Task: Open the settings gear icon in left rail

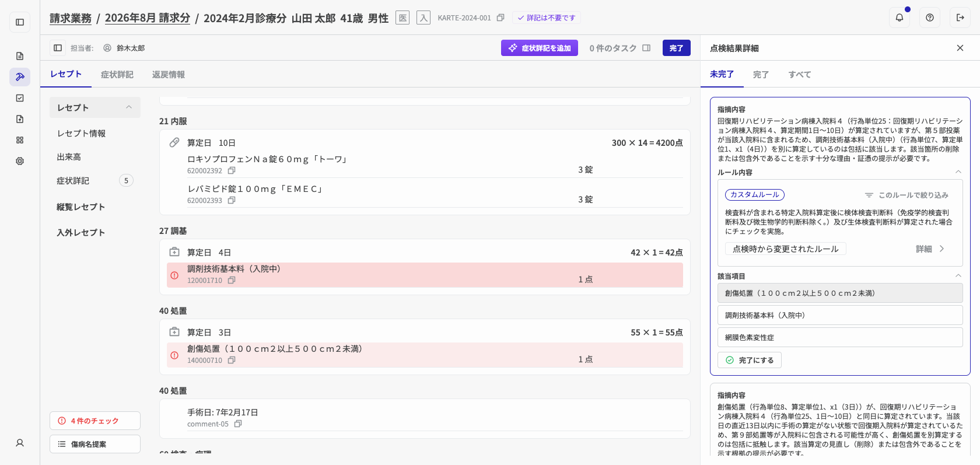Action: click(x=20, y=161)
